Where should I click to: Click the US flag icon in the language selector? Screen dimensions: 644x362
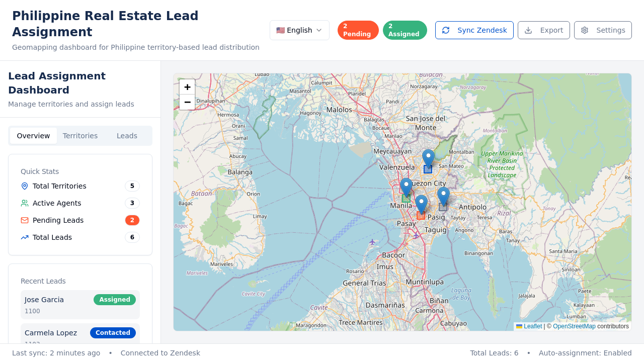[280, 30]
